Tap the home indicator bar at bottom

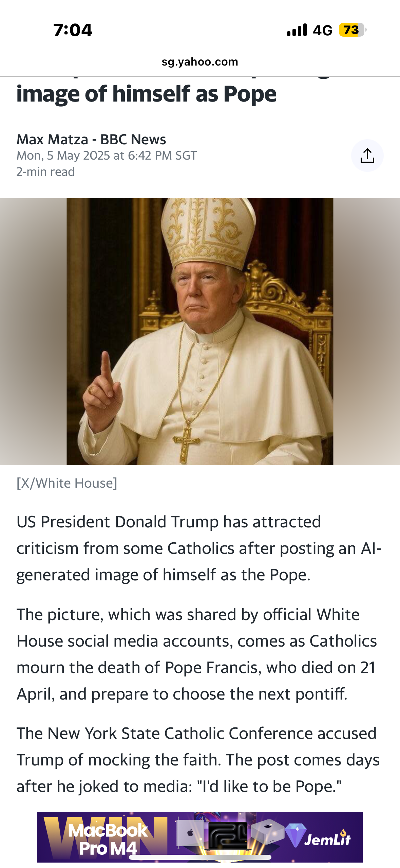pos(200,857)
